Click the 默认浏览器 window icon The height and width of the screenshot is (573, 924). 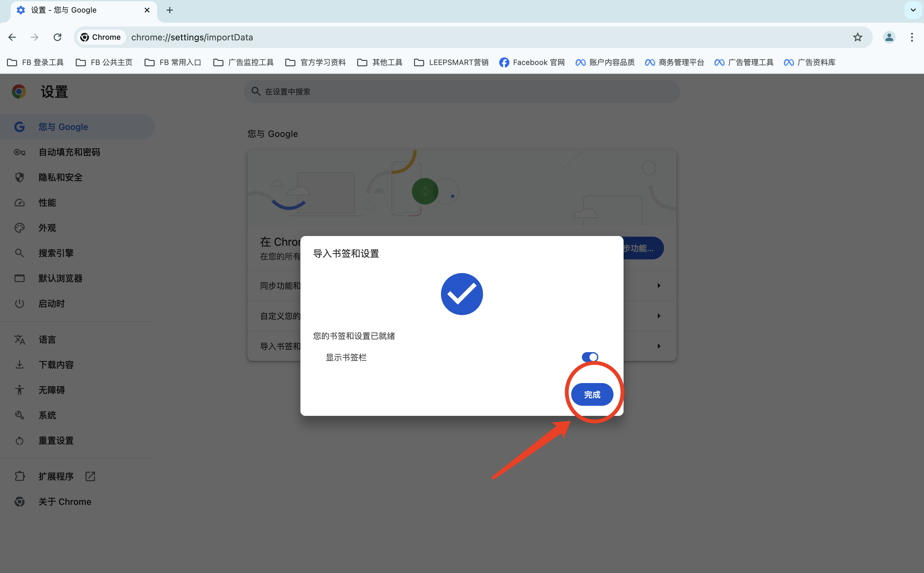(x=19, y=278)
